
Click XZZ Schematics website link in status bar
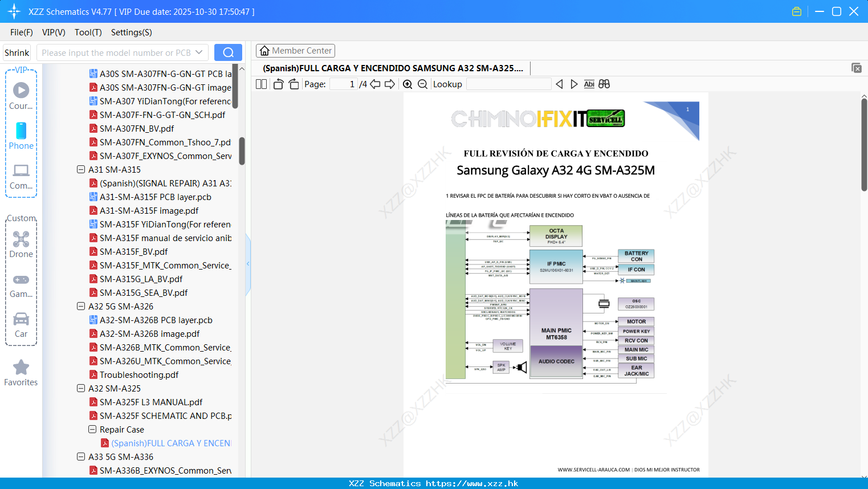point(472,483)
